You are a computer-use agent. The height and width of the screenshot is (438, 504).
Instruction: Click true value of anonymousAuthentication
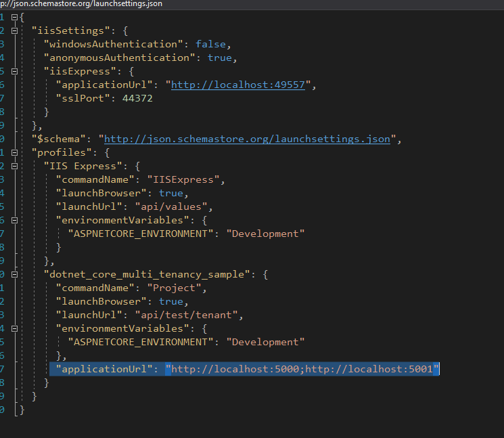(220, 58)
